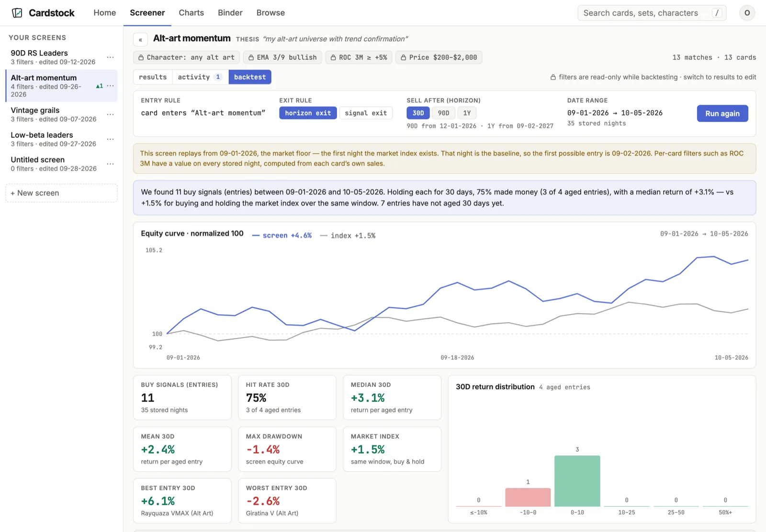The image size is (766, 532).
Task: Click the Run again button
Action: point(722,113)
